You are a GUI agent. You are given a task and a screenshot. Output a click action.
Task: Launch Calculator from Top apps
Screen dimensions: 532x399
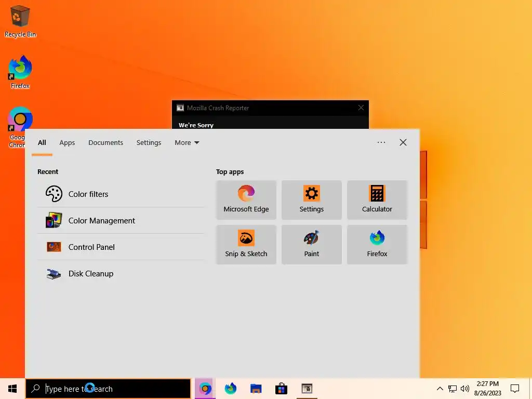377,200
